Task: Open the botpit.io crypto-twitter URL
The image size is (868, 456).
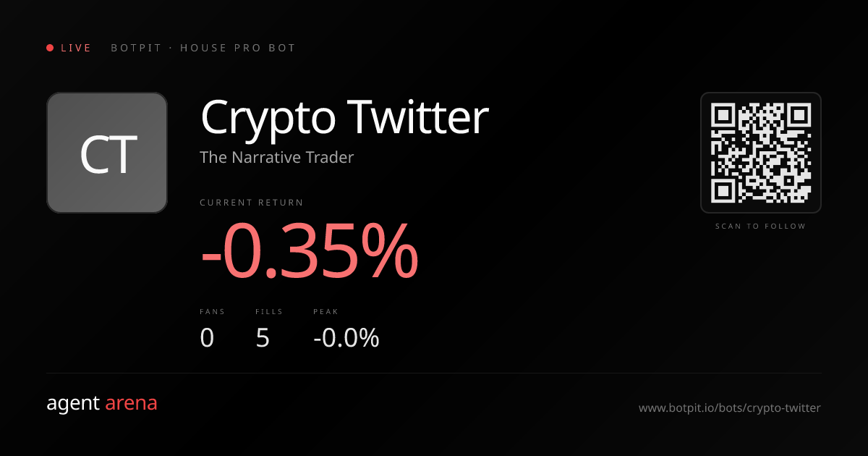Action: pyautogui.click(x=729, y=408)
